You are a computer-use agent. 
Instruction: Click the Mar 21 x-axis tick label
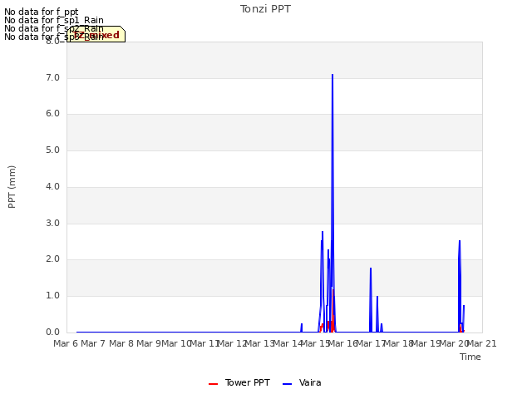pos(482,343)
